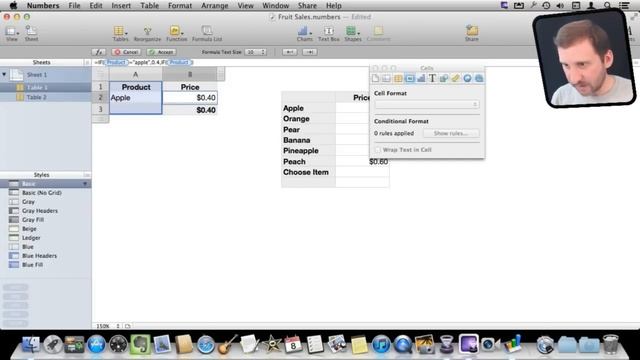Open Chart inspector tab in Cells panel

[421, 78]
